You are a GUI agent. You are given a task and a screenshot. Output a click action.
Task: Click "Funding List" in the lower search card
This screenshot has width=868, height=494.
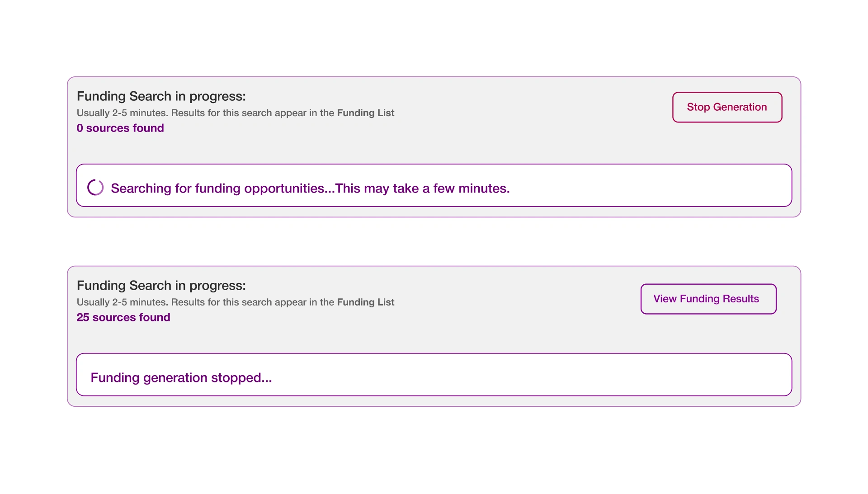point(365,302)
